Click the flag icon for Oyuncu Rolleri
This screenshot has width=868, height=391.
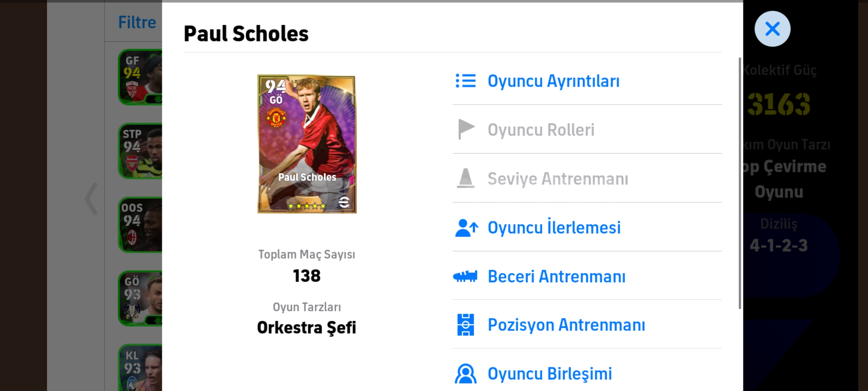coord(466,129)
